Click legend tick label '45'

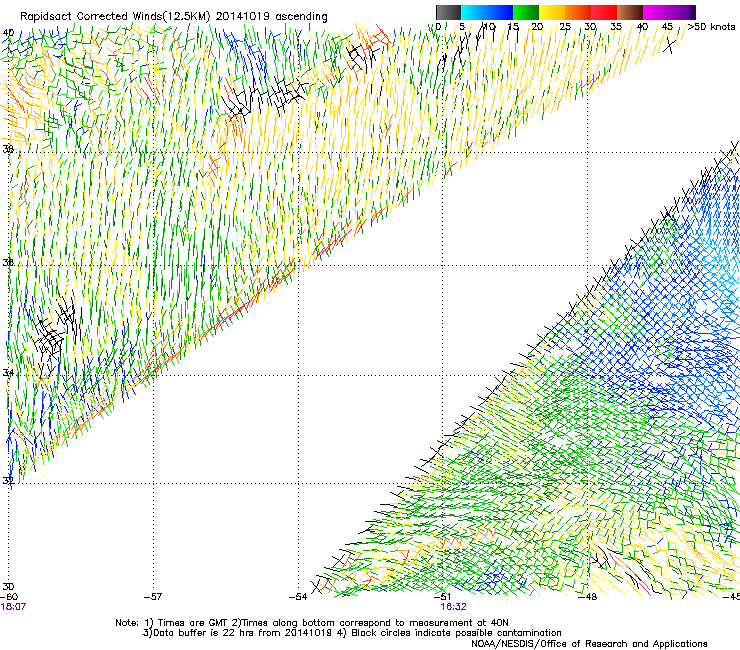tap(667, 27)
